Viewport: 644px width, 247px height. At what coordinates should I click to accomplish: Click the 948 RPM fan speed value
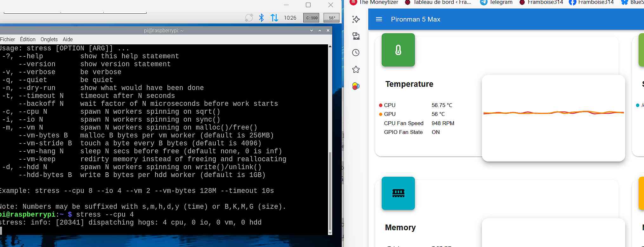443,123
